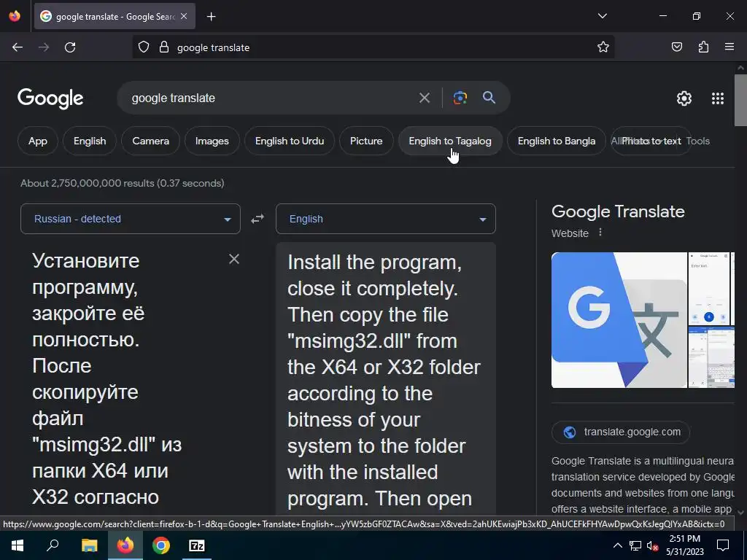
Task: Select the English to Bangla chip
Action: point(556,141)
